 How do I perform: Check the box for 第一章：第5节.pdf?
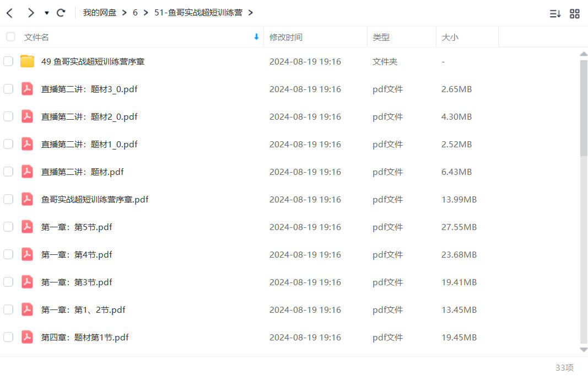[8, 227]
